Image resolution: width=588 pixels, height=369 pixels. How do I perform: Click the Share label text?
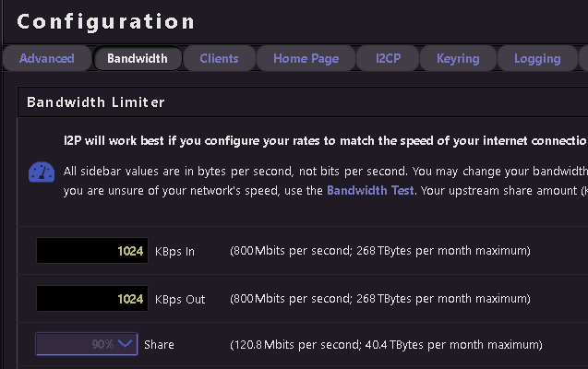tap(159, 344)
